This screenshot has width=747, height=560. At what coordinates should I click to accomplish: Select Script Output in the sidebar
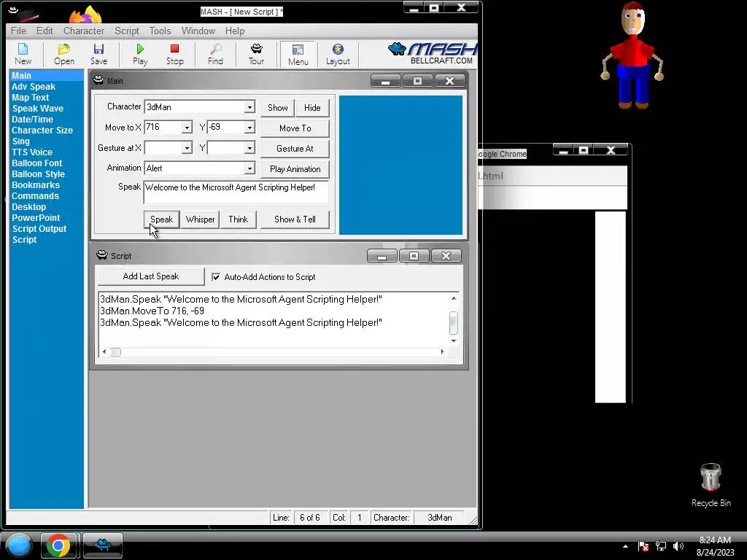(x=39, y=229)
